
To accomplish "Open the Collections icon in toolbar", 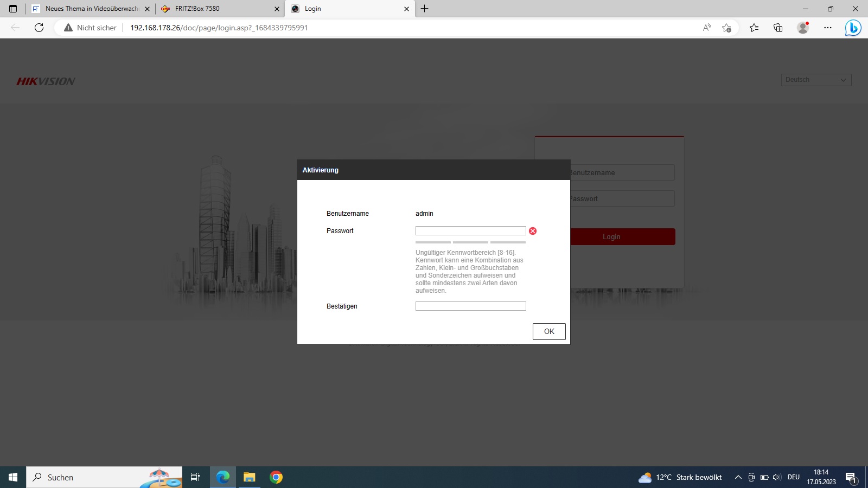I will tap(778, 28).
